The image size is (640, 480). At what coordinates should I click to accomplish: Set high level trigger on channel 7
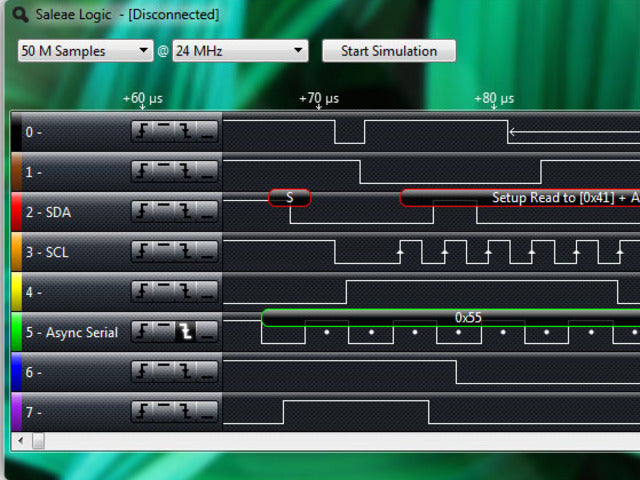(x=165, y=412)
